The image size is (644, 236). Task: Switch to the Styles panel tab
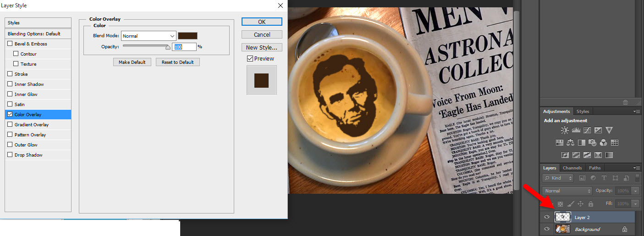click(x=583, y=112)
